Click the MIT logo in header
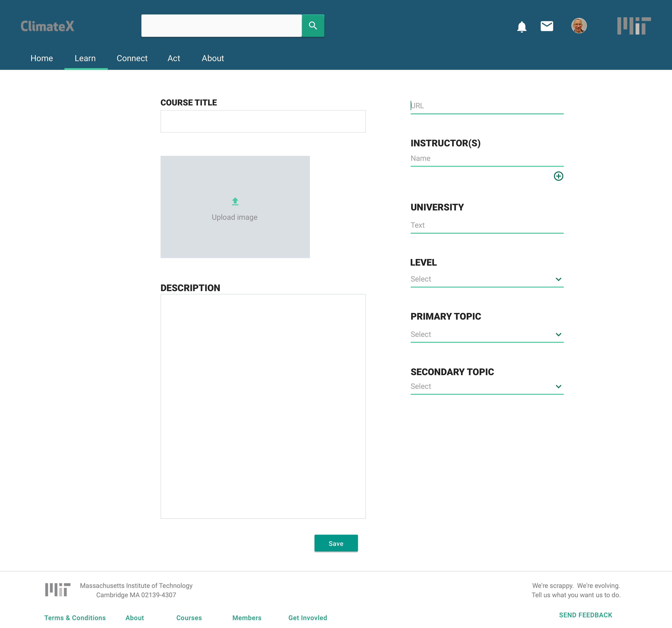Viewport: 672px width, 628px height. [x=633, y=26]
